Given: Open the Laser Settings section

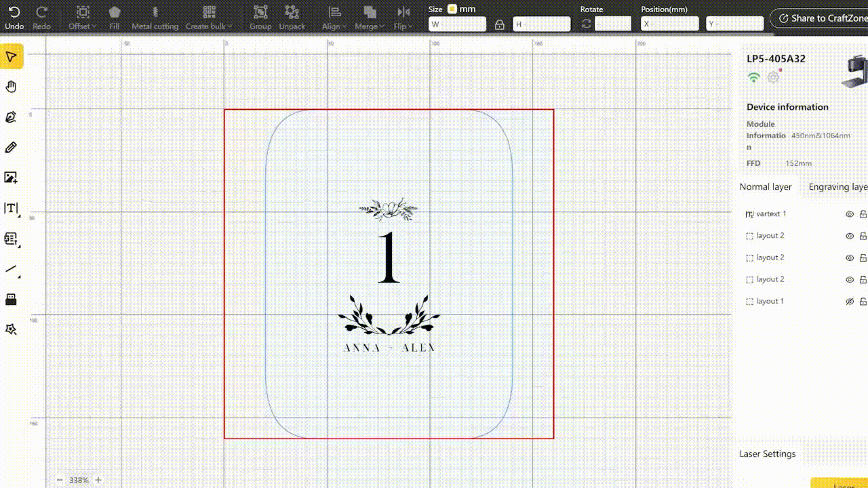Looking at the screenshot, I should pos(768,453).
